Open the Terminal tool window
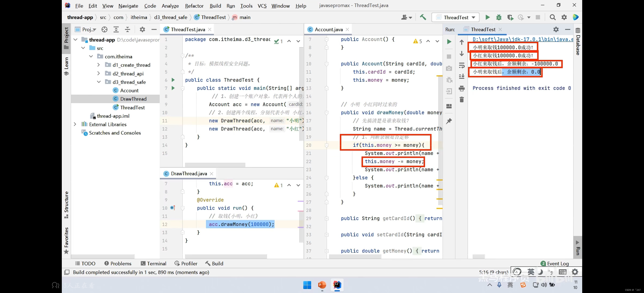 (x=153, y=263)
